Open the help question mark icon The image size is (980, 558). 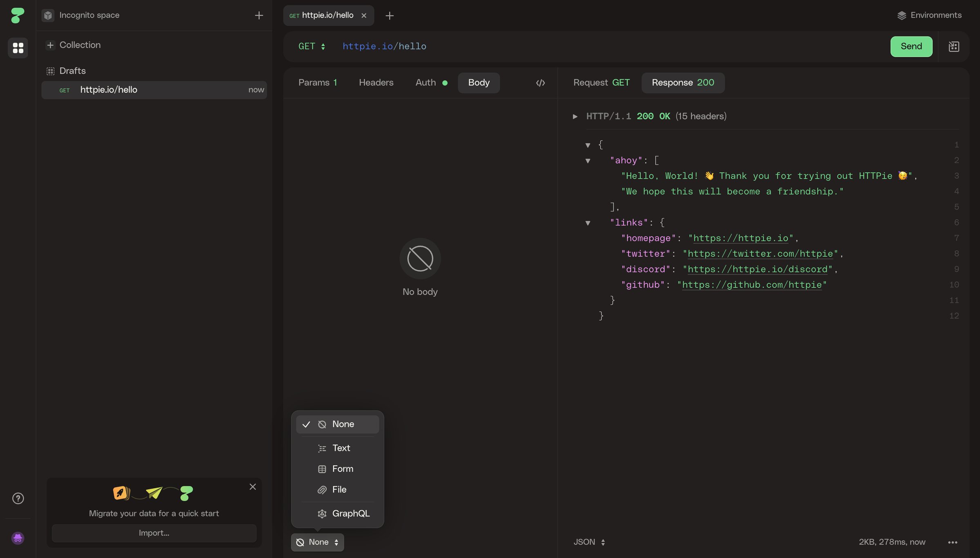click(x=18, y=498)
